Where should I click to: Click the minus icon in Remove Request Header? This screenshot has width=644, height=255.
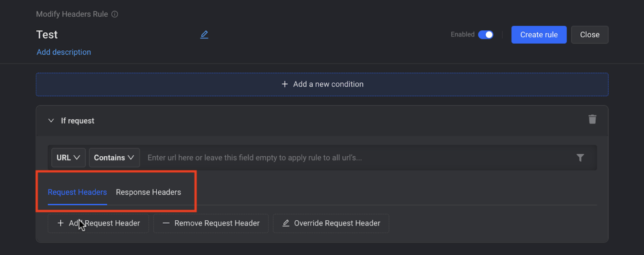[x=166, y=223]
